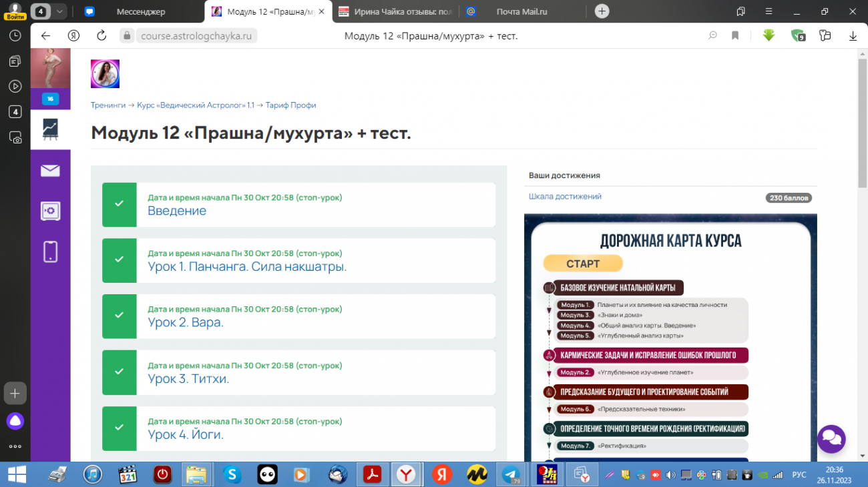Open the trainings chart sidebar icon

click(50, 129)
